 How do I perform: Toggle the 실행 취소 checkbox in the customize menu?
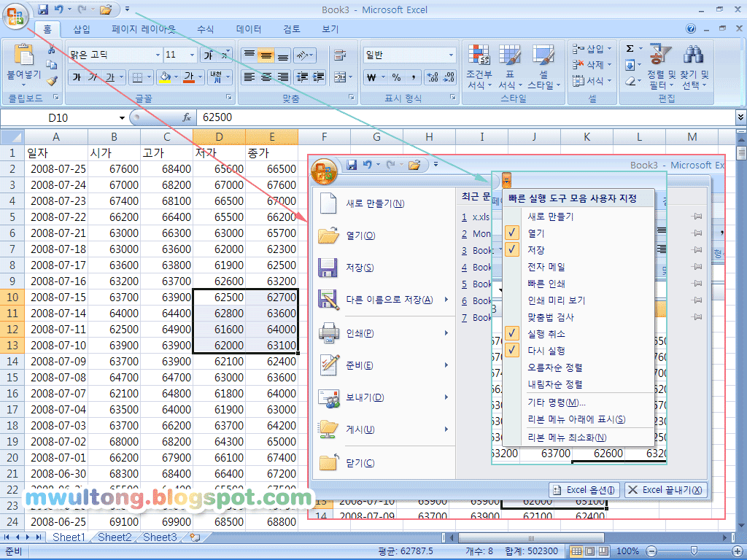(x=511, y=333)
